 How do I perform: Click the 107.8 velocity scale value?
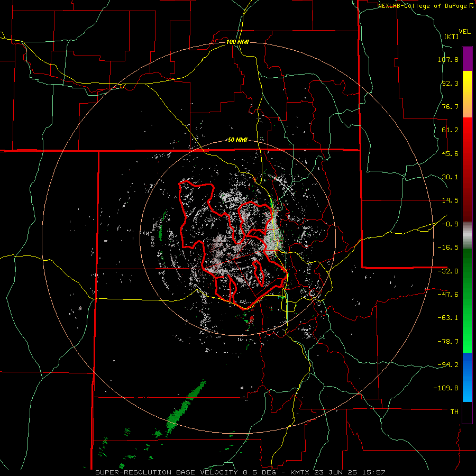coord(448,59)
